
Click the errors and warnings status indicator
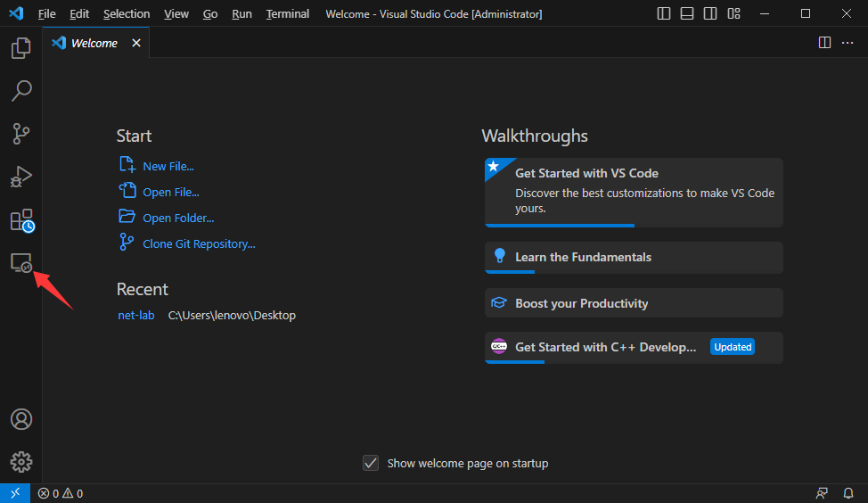click(x=61, y=493)
